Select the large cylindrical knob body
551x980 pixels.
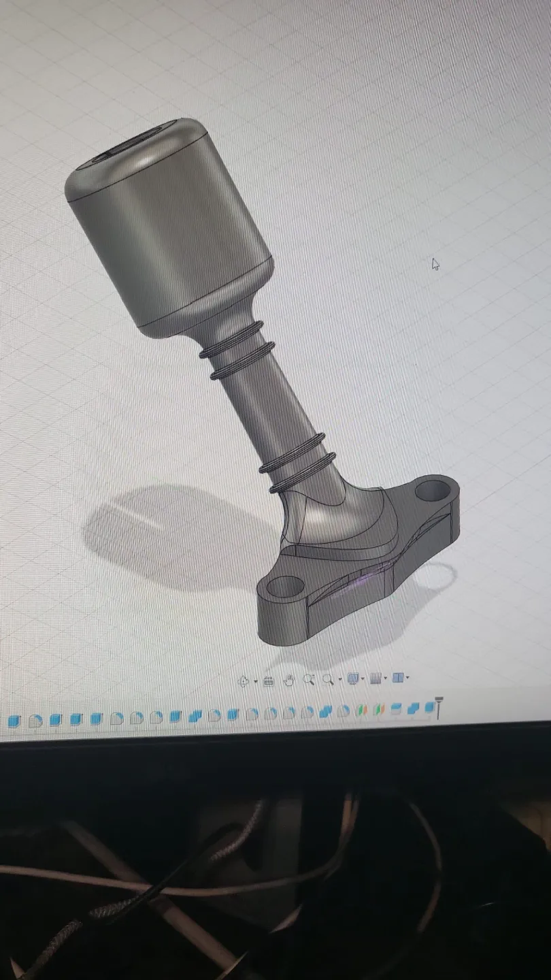click(x=170, y=231)
